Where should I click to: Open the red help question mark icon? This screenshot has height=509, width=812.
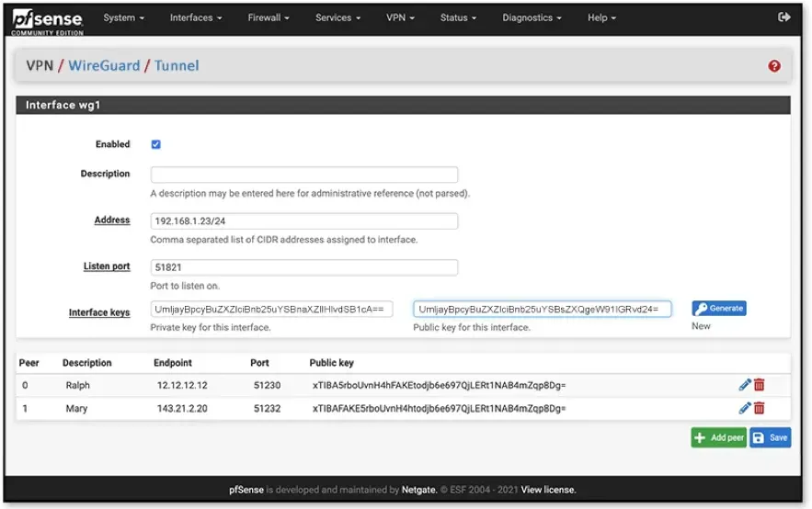tap(774, 66)
